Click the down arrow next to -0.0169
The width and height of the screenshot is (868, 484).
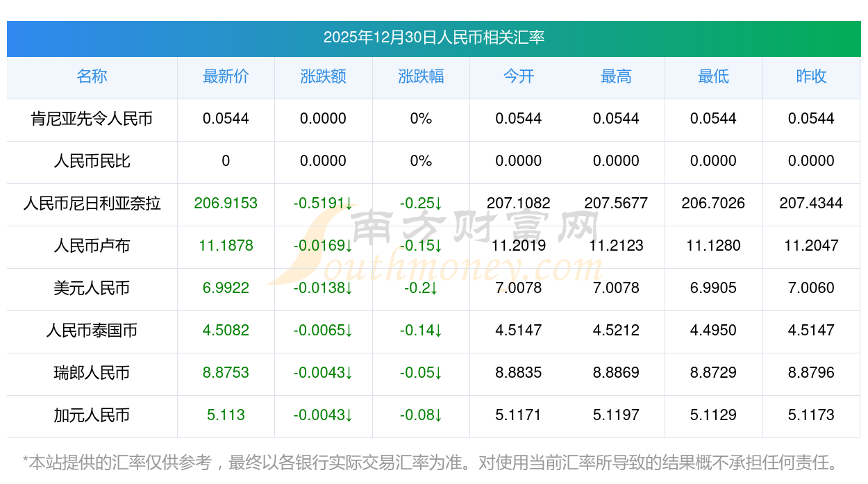coord(349,246)
